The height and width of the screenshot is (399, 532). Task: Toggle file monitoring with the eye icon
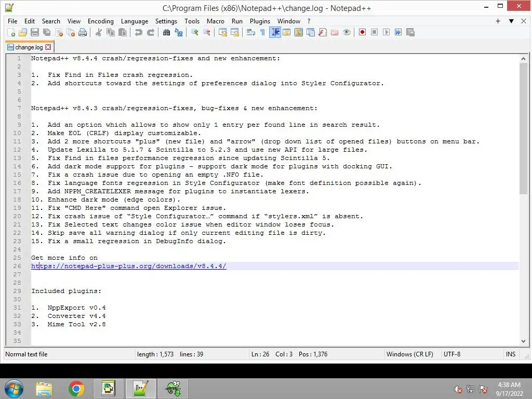point(347,32)
